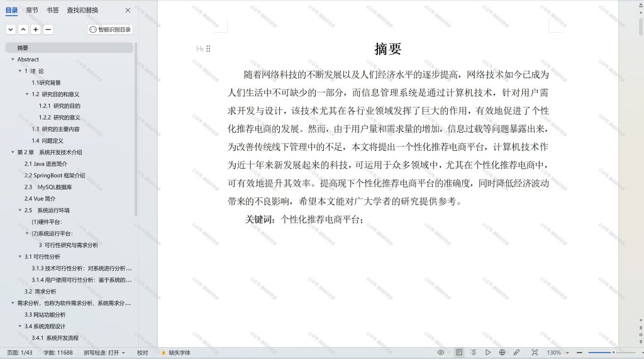The width and height of the screenshot is (644, 359).
Task: Click the move-down arrow in outline toolbar
Action: (x=11, y=30)
